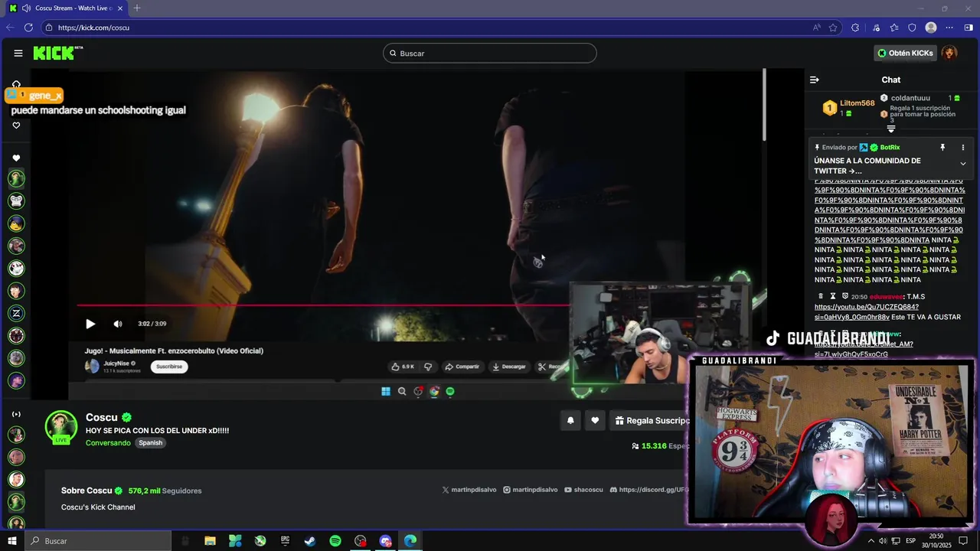
Task: Expand the pinned BotRix message
Action: [x=963, y=164]
